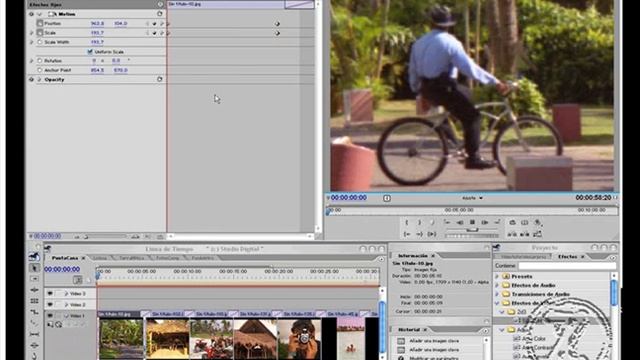Click the Step Forward button in the monitor
Screen dimensions: 640x360
pos(484,222)
